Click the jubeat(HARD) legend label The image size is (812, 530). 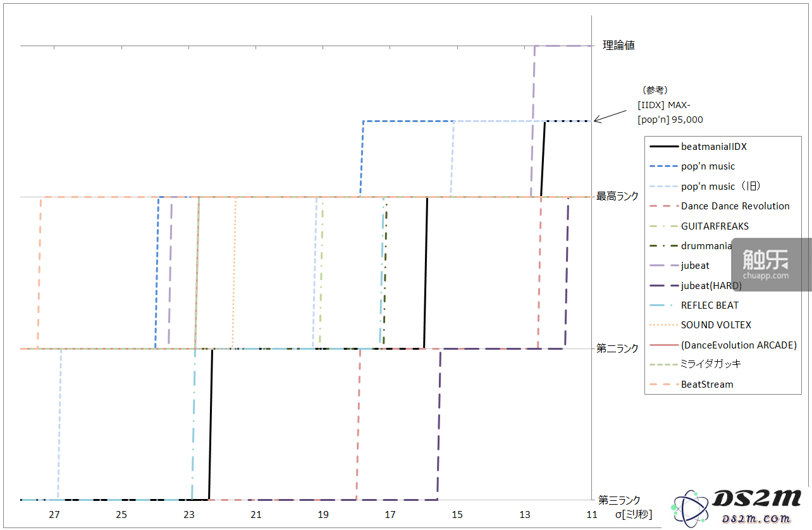[711, 286]
